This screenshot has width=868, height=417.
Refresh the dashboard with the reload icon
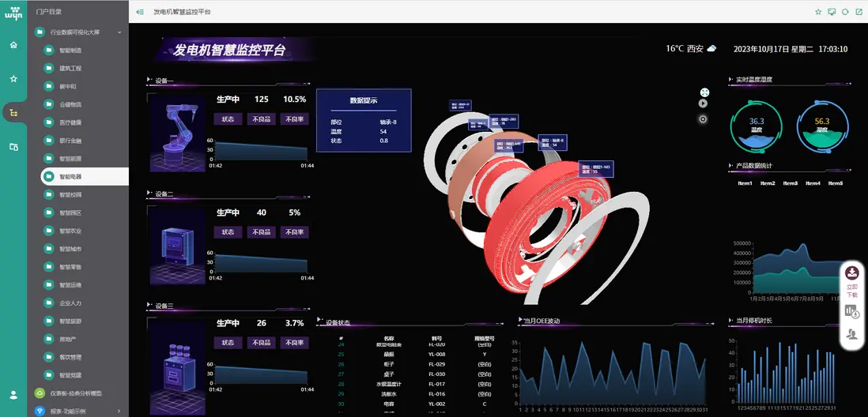pos(845,12)
